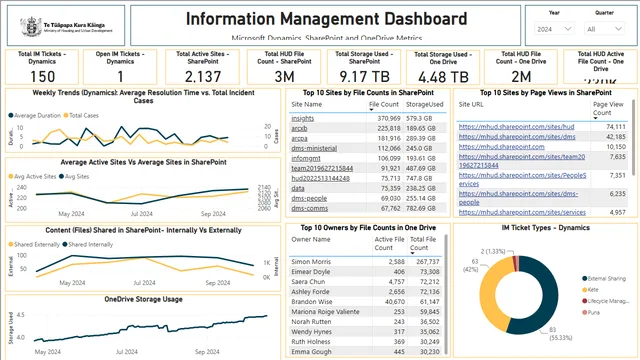This screenshot has width=640, height=360.
Task: Click the Lifecycle Management legend swatch
Action: point(584,301)
